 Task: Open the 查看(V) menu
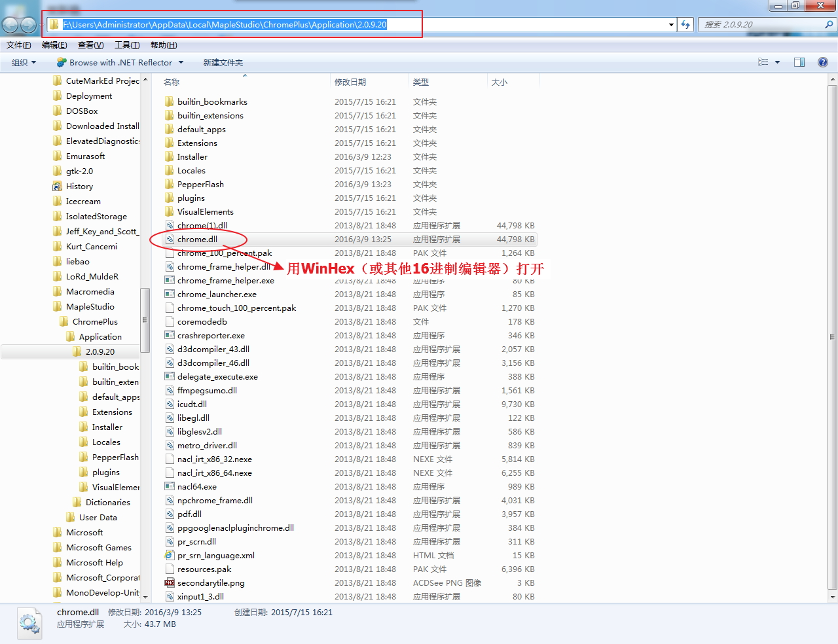point(91,45)
